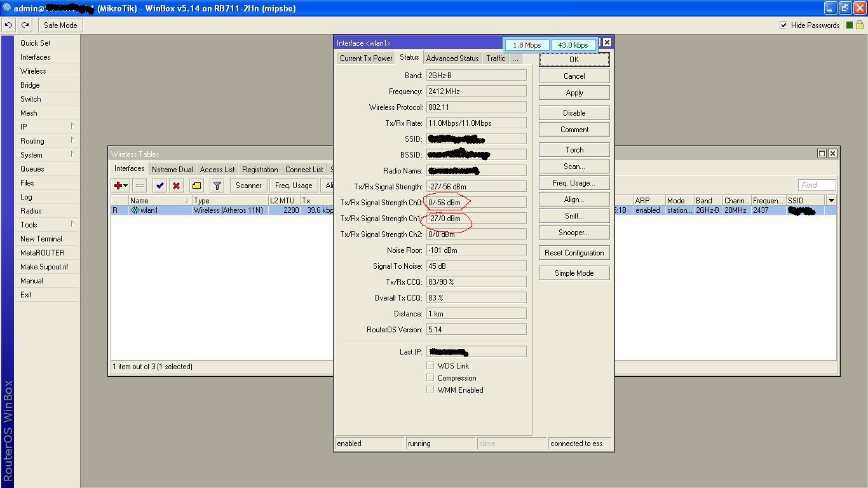Switch to the Current Tx Power tab
This screenshot has width=868, height=488.
coord(366,58)
